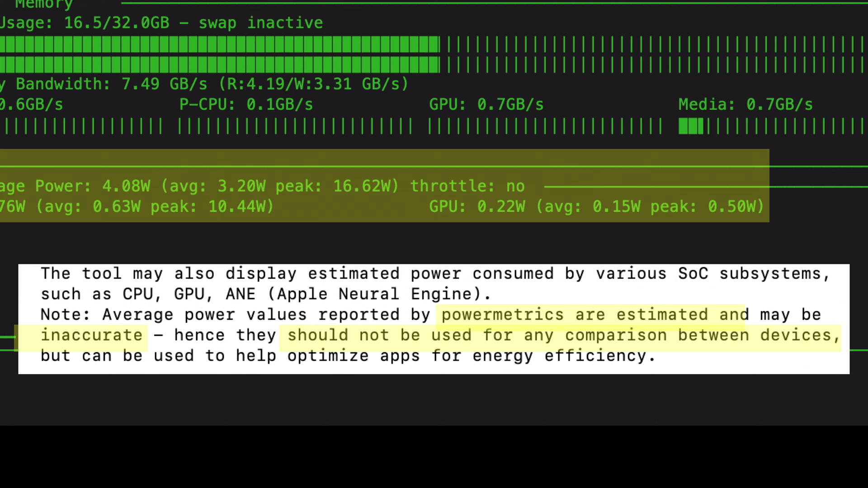
Task: Click the upper memory usage bar
Action: click(433, 44)
